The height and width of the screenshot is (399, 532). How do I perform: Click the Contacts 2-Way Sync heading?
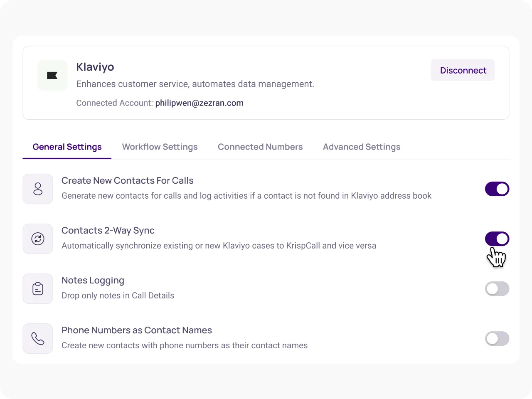tap(108, 231)
